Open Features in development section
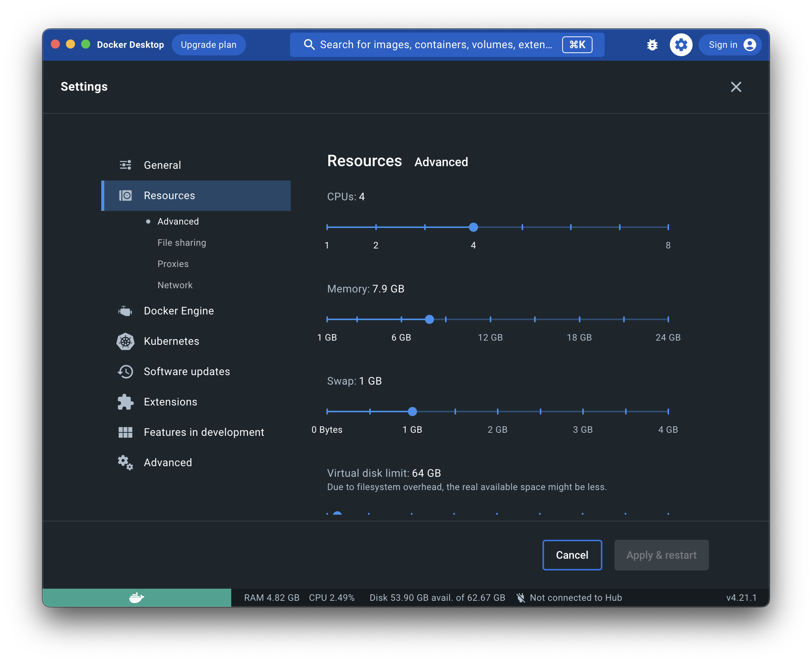The height and width of the screenshot is (663, 812). pyautogui.click(x=196, y=432)
